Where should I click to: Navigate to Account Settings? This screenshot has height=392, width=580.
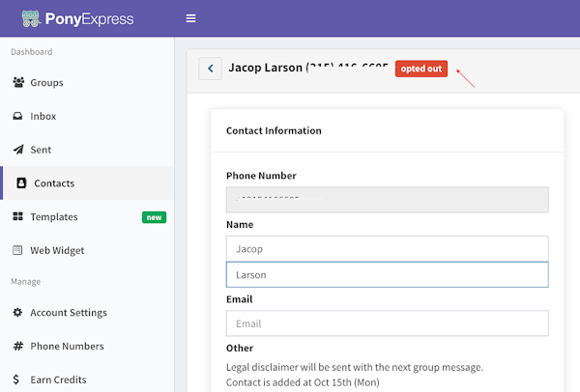click(x=69, y=313)
